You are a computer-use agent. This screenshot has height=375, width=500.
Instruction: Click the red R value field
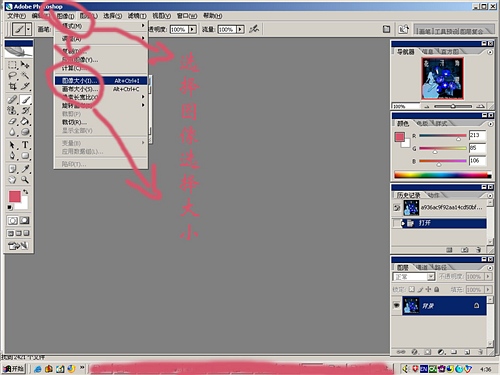pos(477,135)
